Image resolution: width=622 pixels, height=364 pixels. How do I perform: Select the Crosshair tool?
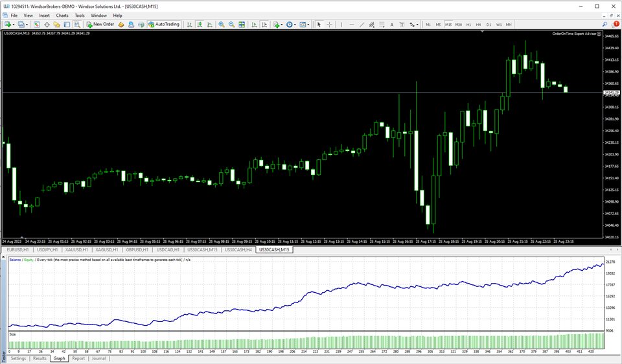point(329,25)
